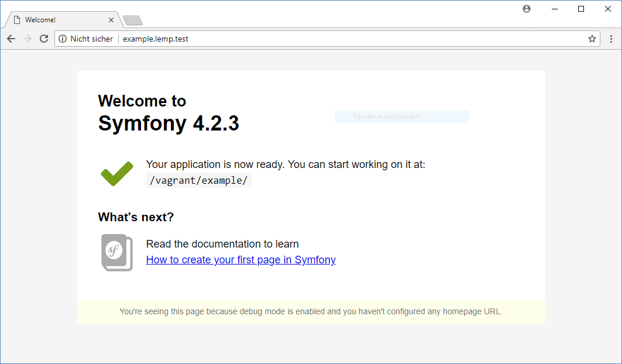Reload the page with the refresh icon

(44, 39)
